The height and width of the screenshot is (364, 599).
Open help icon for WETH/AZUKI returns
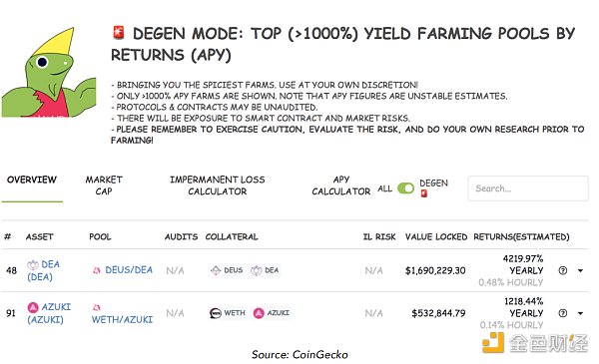pos(562,313)
